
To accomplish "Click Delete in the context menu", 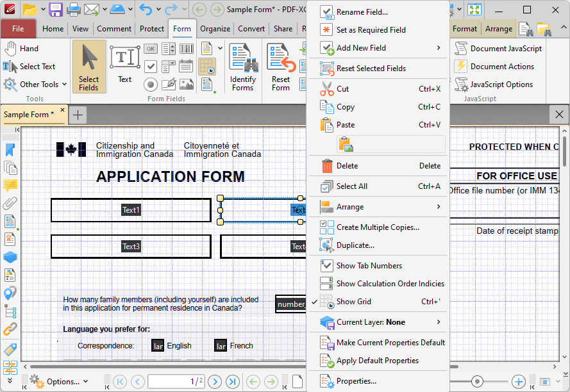I will point(378,166).
